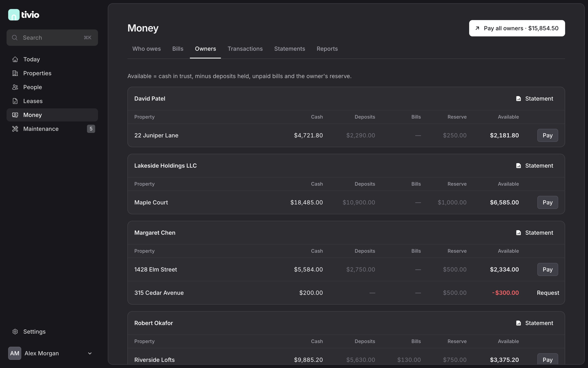The width and height of the screenshot is (588, 368).
Task: Pay owner for 1428 Elm Street
Action: click(548, 269)
